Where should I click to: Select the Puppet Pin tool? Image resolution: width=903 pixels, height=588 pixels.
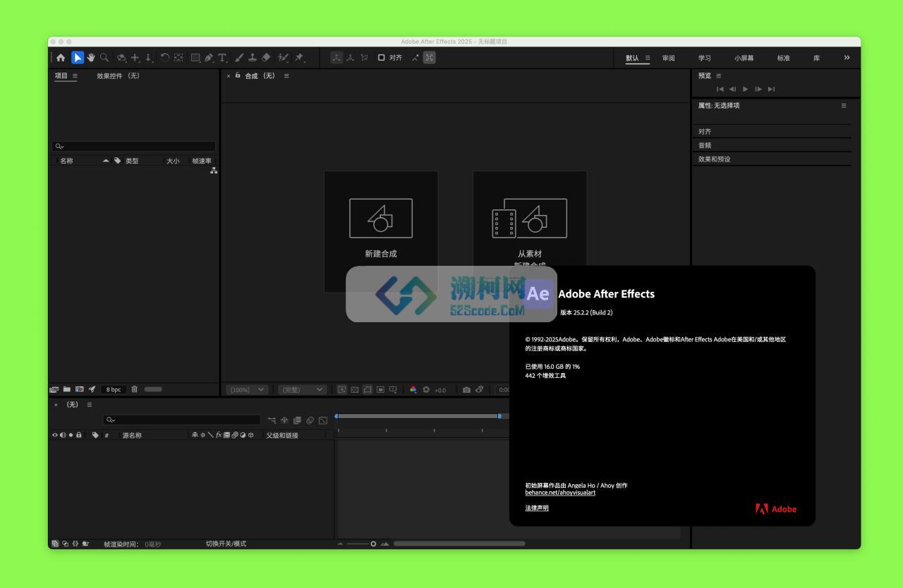300,58
